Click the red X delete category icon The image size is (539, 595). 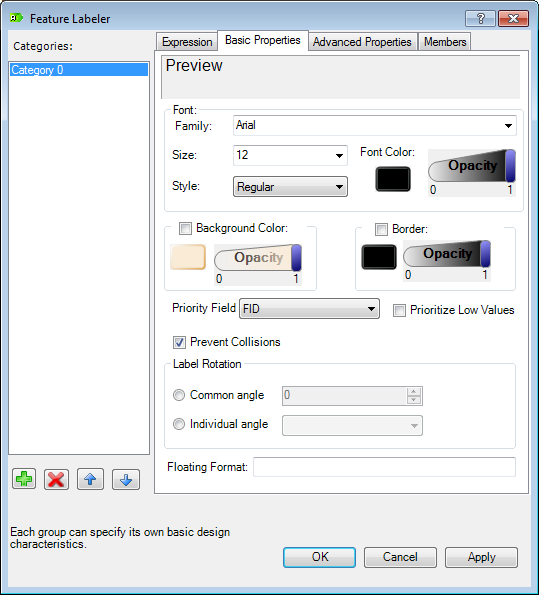[56, 480]
